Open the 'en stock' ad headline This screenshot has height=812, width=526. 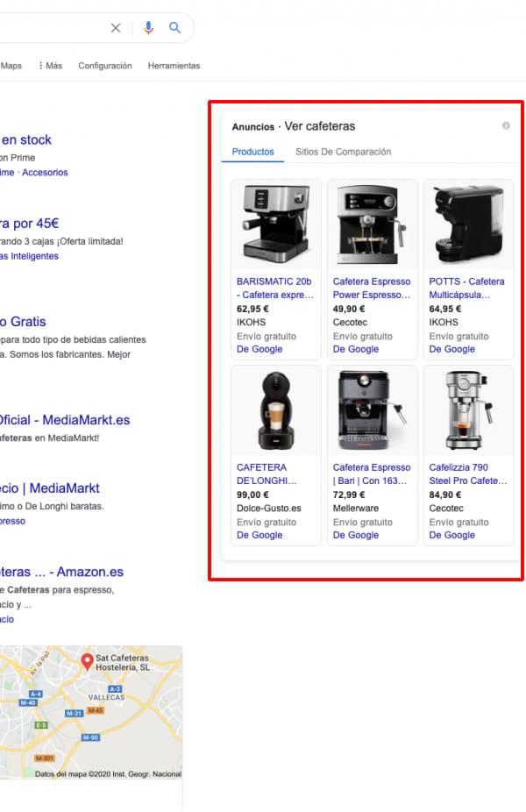tap(26, 139)
